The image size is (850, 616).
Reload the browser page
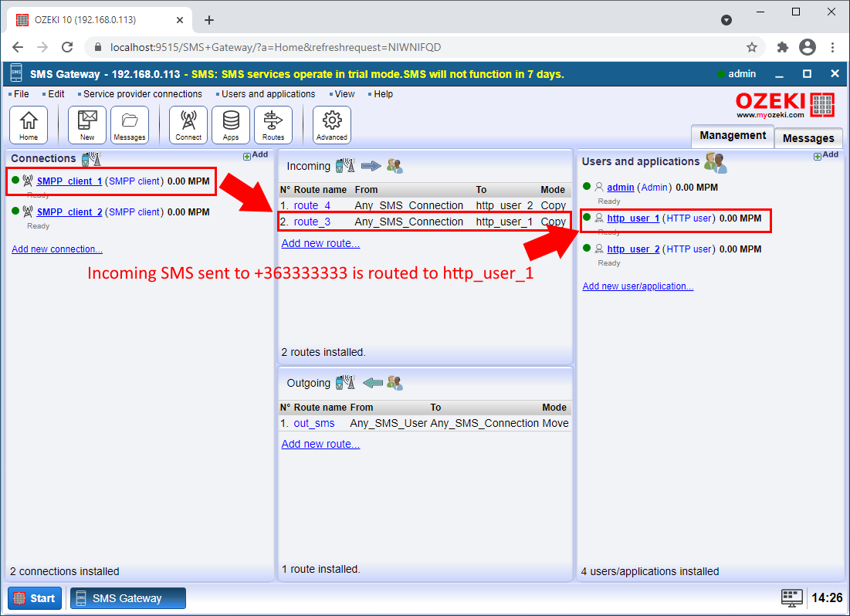coord(67,47)
